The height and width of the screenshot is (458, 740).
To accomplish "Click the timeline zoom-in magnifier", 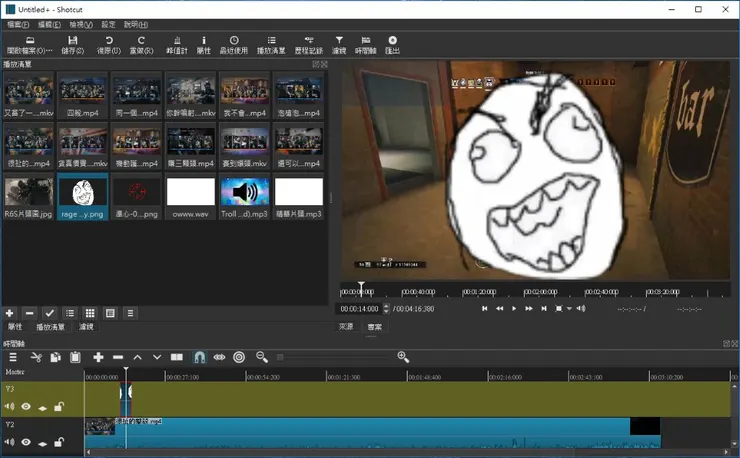I will tap(403, 357).
